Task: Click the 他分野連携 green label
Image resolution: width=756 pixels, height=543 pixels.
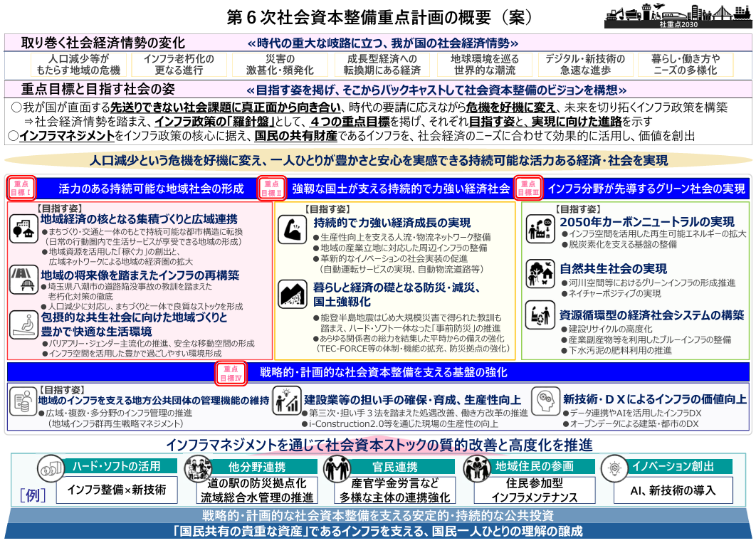Action: pyautogui.click(x=257, y=466)
